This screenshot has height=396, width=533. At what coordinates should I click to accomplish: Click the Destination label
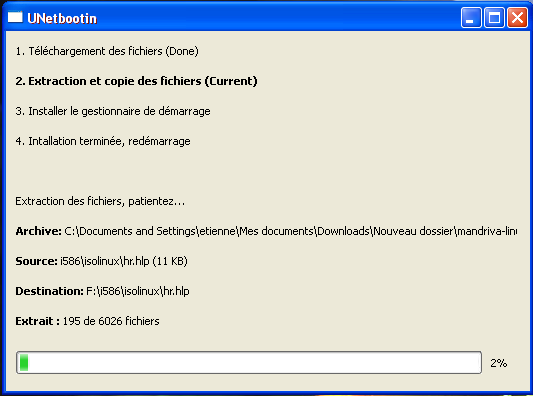coord(49,291)
